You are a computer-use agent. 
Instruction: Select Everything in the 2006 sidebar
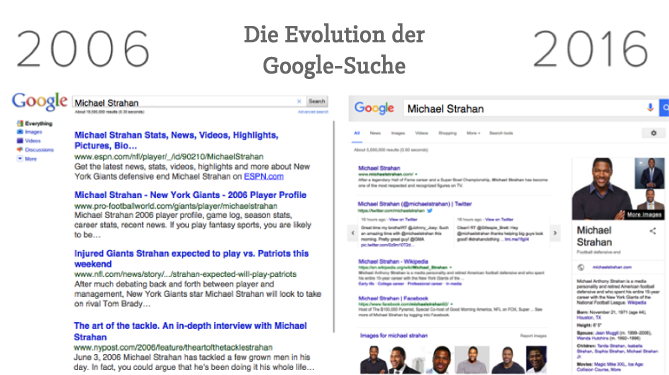[x=38, y=123]
